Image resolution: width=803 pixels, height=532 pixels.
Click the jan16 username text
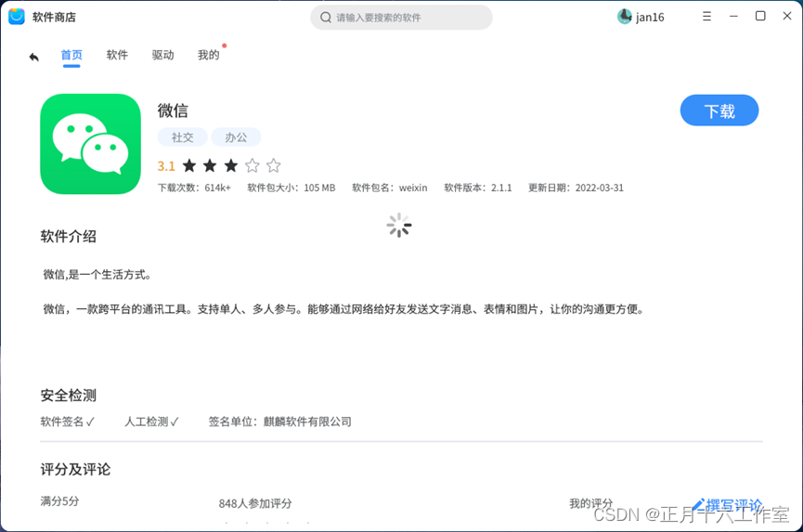pos(650,18)
